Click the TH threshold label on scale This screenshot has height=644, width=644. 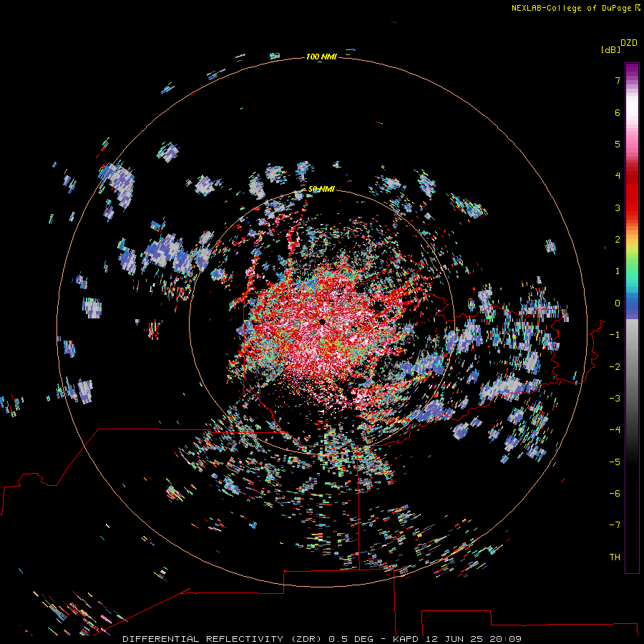tap(615, 557)
